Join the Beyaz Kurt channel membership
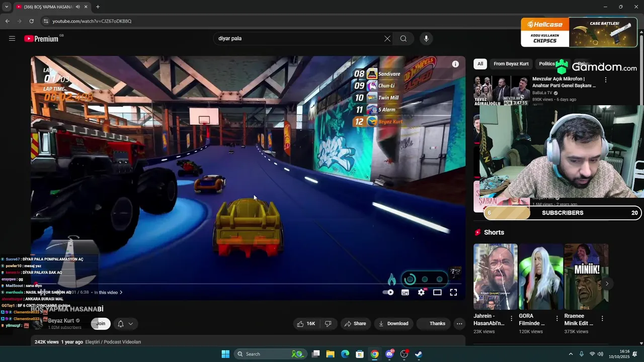 click(101, 324)
